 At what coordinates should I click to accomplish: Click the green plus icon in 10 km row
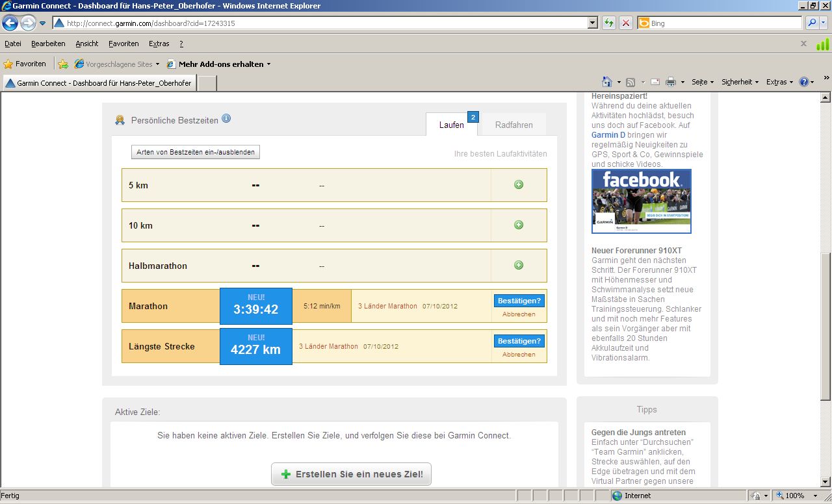tap(519, 225)
